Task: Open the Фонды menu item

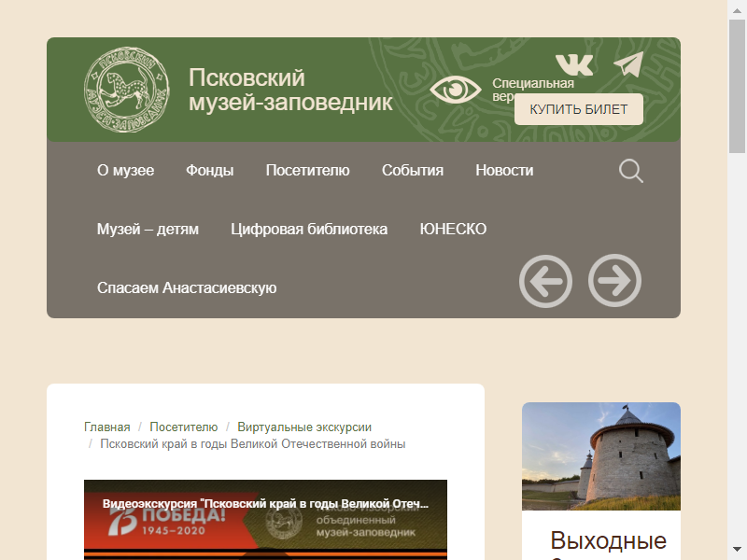Action: pyautogui.click(x=209, y=171)
